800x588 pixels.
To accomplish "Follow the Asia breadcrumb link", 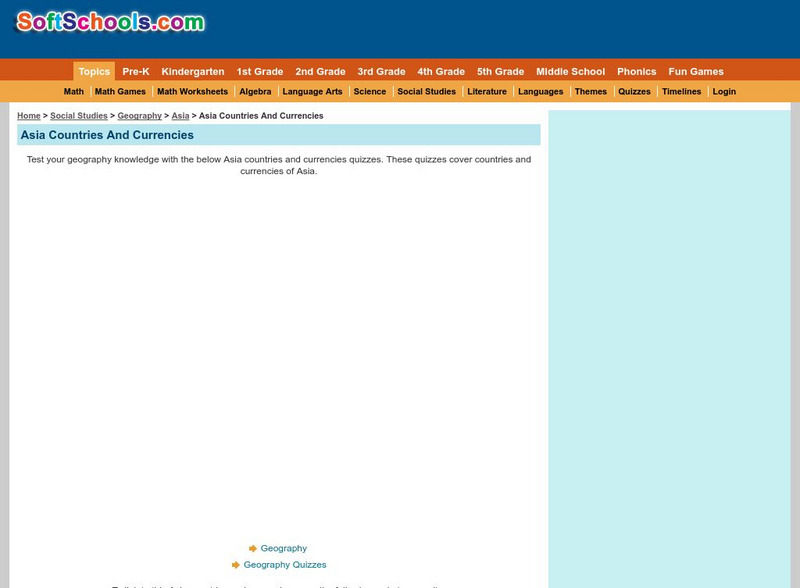I will pos(180,116).
